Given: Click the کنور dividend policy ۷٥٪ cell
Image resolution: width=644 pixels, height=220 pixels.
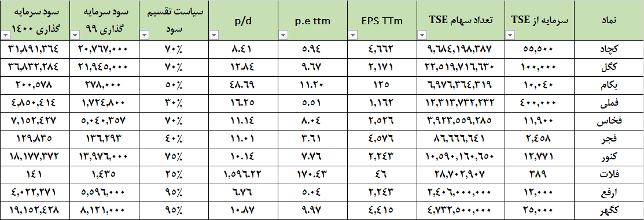Looking at the screenshot, I should tap(174, 156).
